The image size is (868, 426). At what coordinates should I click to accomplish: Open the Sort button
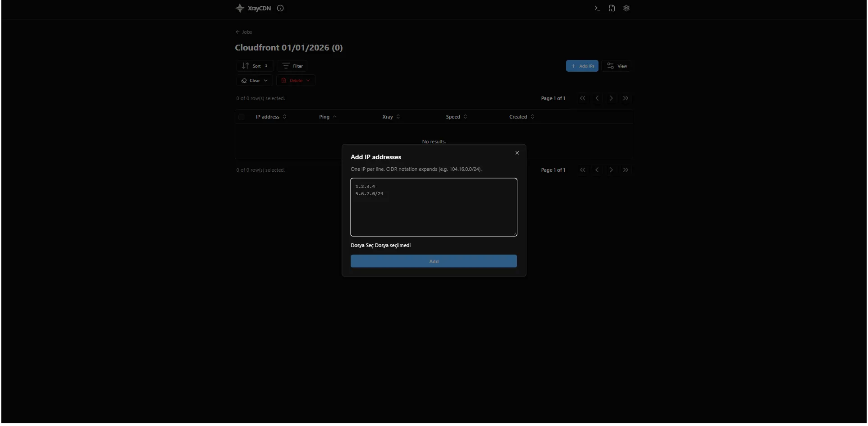click(255, 66)
